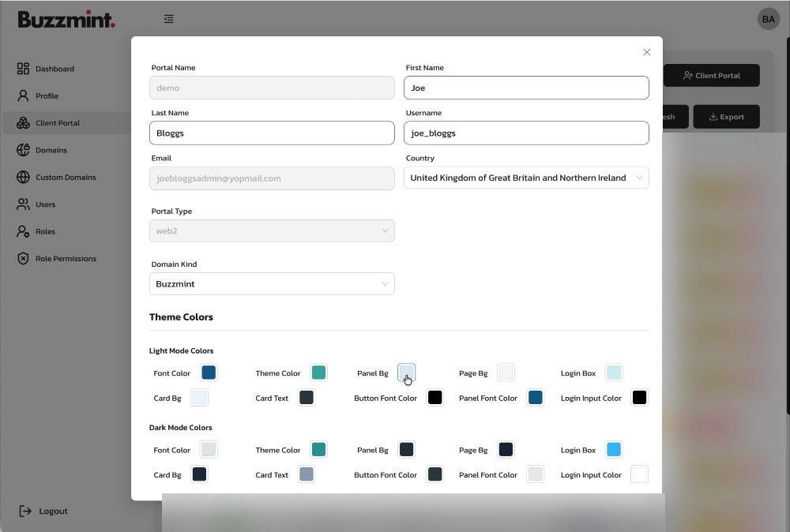Click the Users people icon
The width and height of the screenshot is (790, 532).
coord(23,204)
